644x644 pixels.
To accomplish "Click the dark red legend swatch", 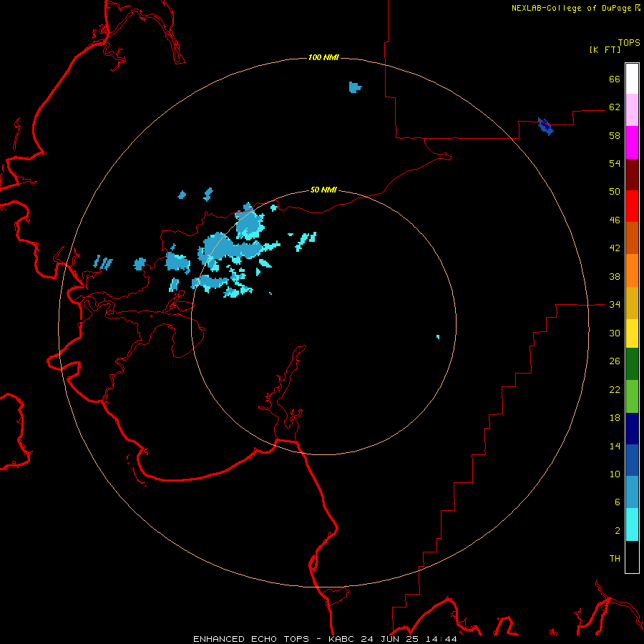I will [x=632, y=175].
